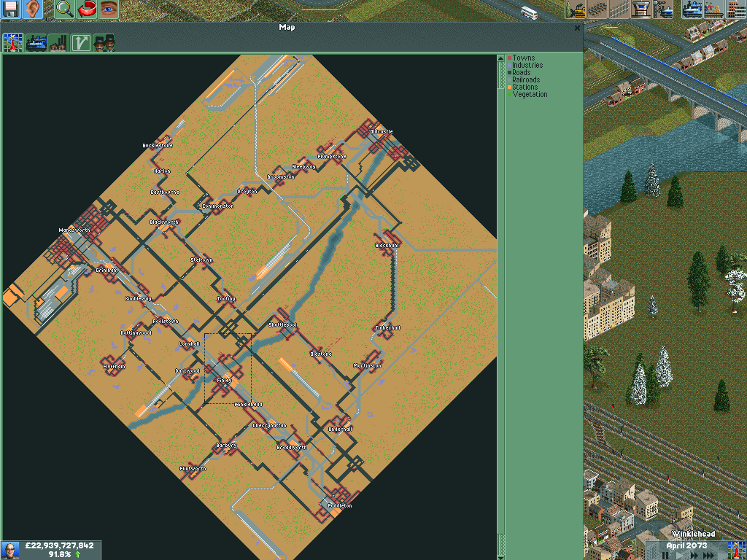
Task: Click Puddleton on the map
Action: pos(340,506)
